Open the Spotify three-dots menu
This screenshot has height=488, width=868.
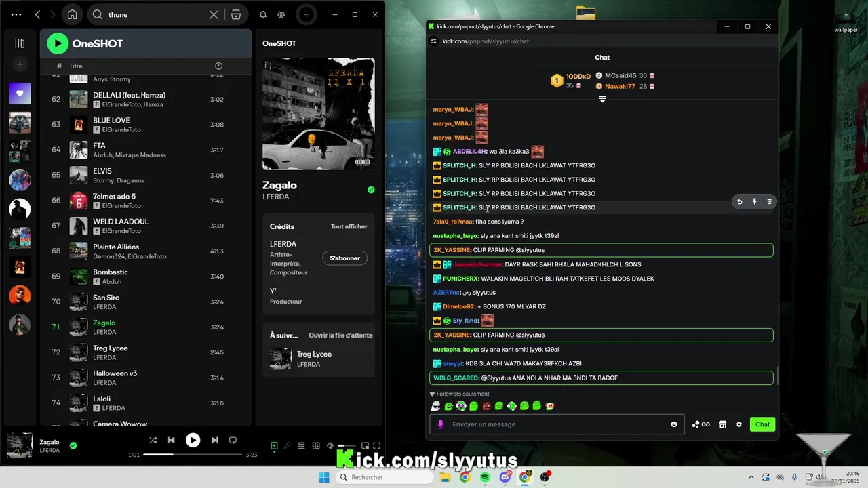[x=16, y=14]
